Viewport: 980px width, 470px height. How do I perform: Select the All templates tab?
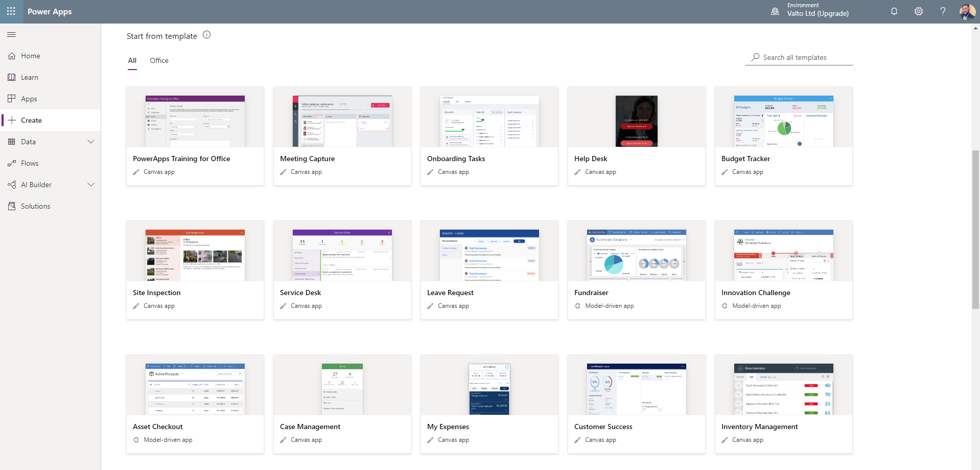(132, 60)
